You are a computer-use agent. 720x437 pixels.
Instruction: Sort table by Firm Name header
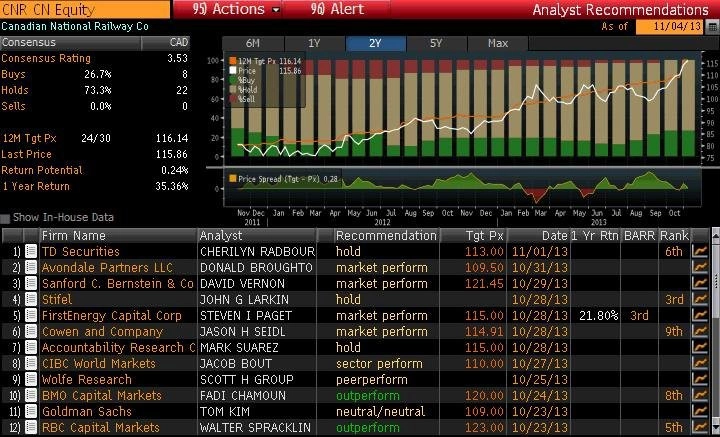pos(118,235)
